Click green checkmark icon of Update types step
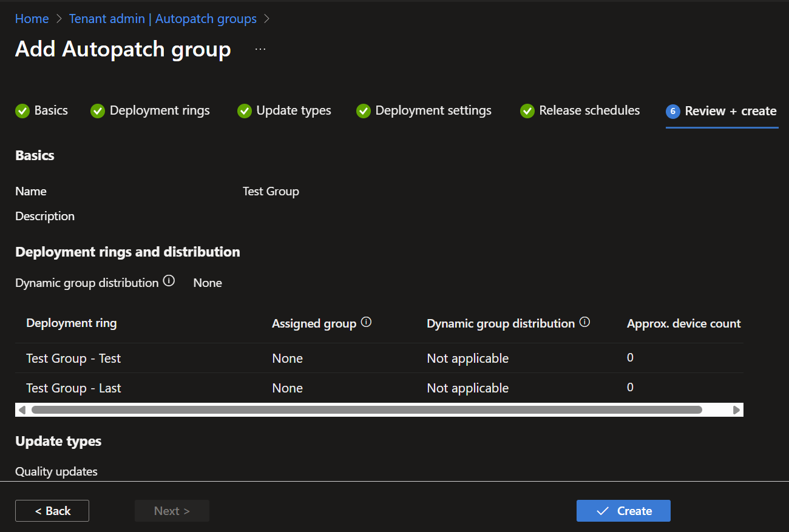Image resolution: width=789 pixels, height=532 pixels. [x=245, y=111]
